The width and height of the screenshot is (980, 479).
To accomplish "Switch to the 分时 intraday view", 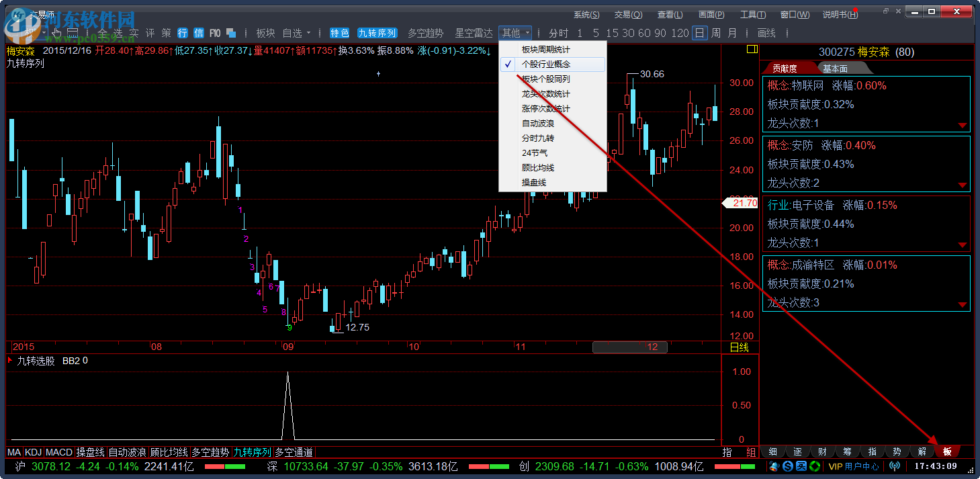I will click(x=558, y=33).
